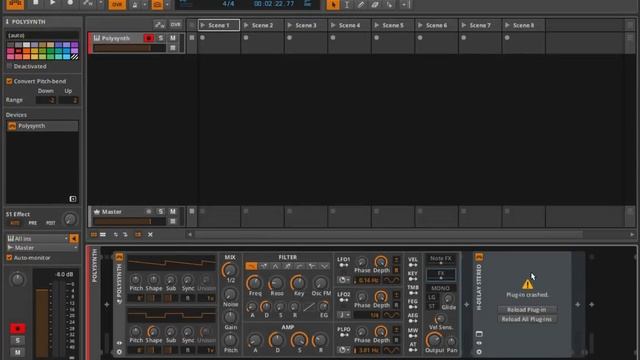Viewport: 640px width, 360px height.
Task: Click the X icon below the Master track
Action: 150,235
